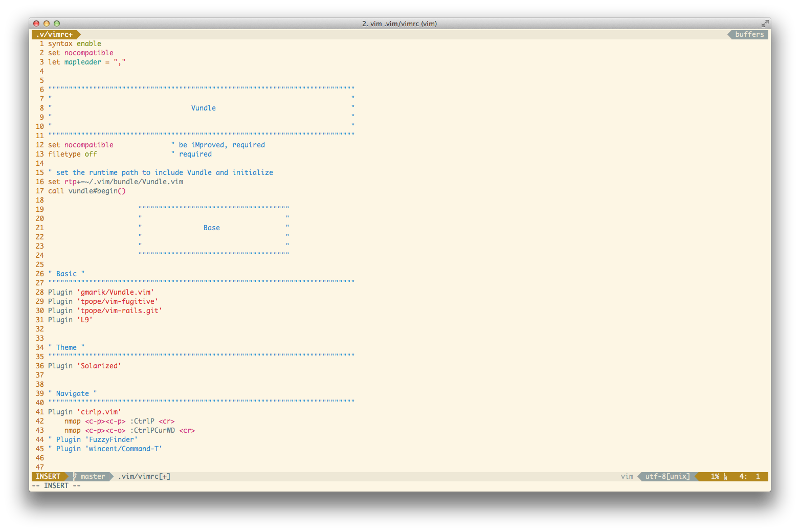
Task: Click Plugin 'tpope/vim-fugitive' line
Action: coord(103,301)
